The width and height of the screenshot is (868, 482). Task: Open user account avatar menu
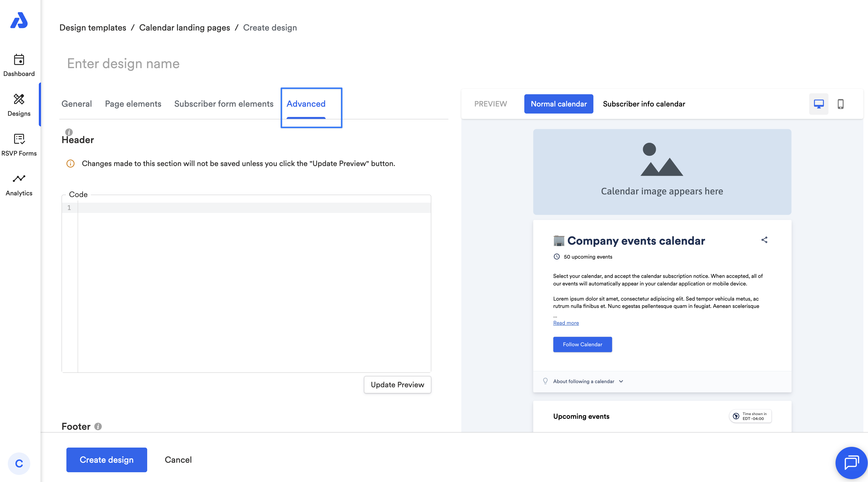(x=19, y=463)
